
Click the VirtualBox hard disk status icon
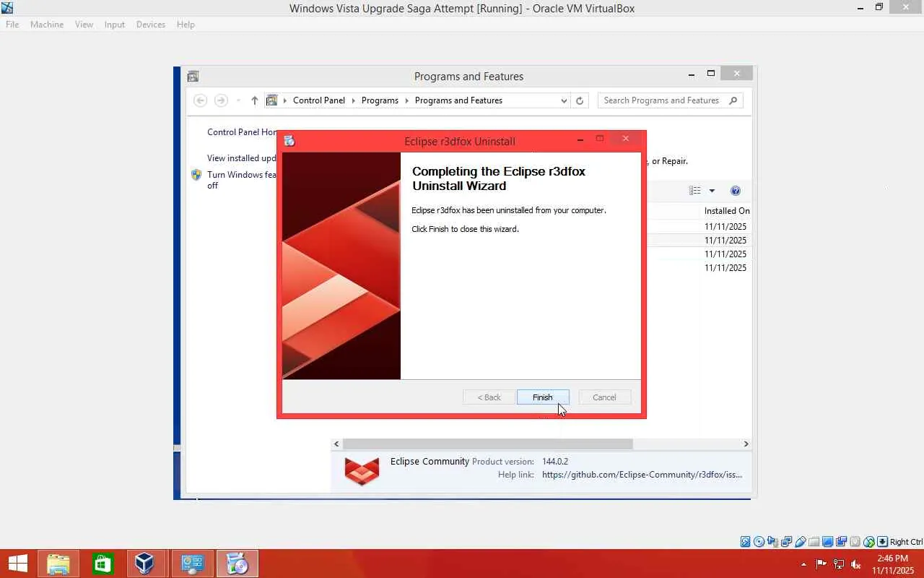[746, 542]
